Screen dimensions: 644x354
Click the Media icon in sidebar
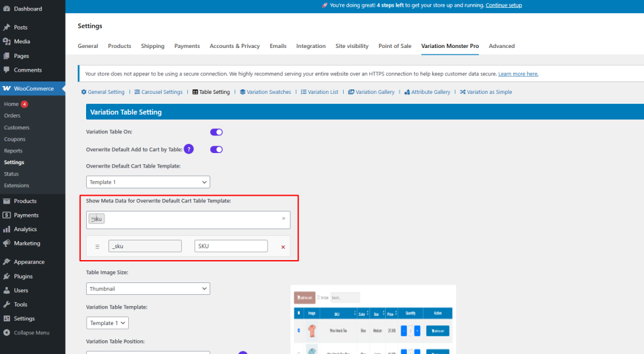tap(7, 41)
